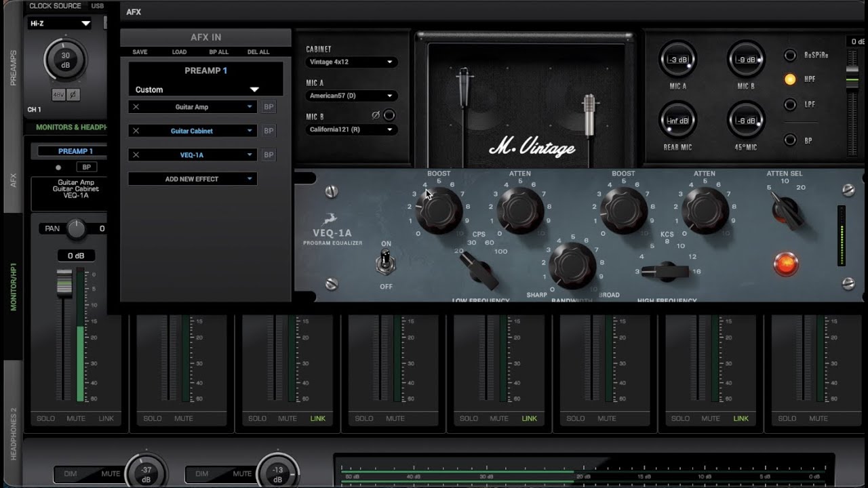This screenshot has height=488, width=868.
Task: Toggle MIC B phase invert symbol
Action: point(376,115)
